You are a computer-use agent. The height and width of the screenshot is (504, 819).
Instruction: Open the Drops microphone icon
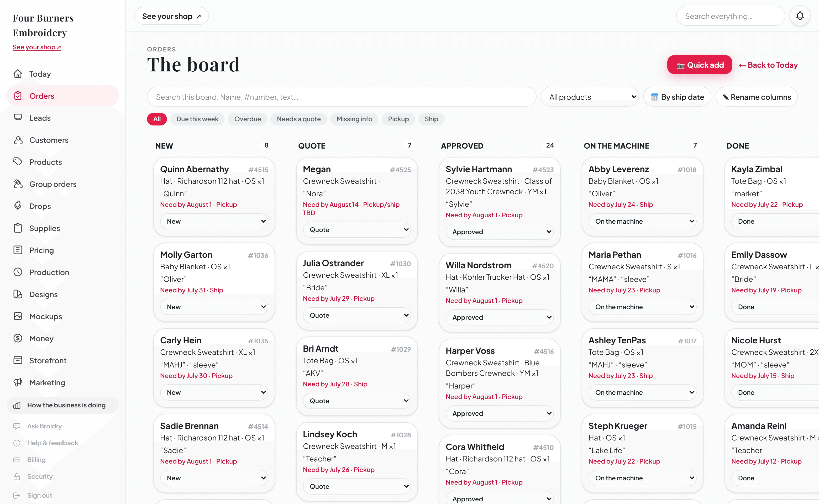[x=18, y=206]
